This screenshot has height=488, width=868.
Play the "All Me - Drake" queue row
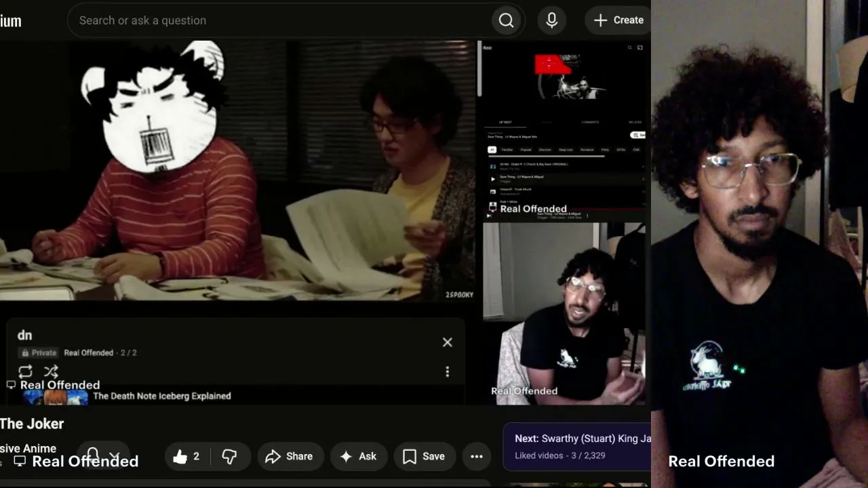565,165
